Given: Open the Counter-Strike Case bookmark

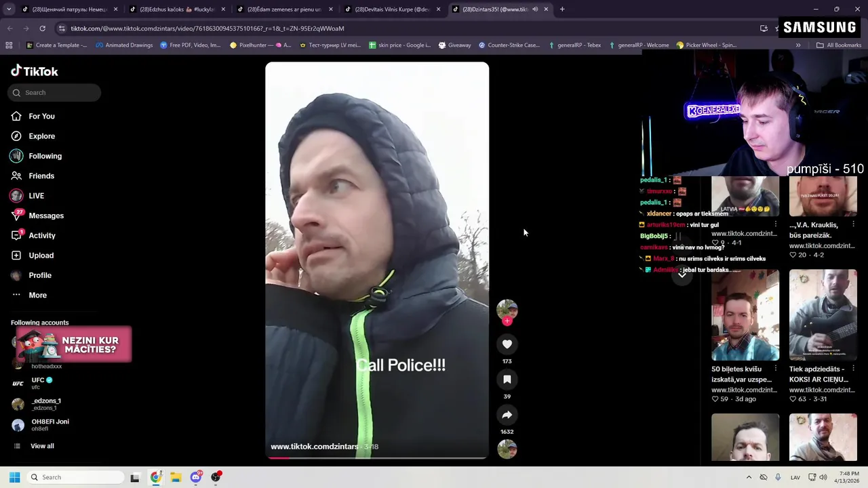Looking at the screenshot, I should [x=509, y=45].
